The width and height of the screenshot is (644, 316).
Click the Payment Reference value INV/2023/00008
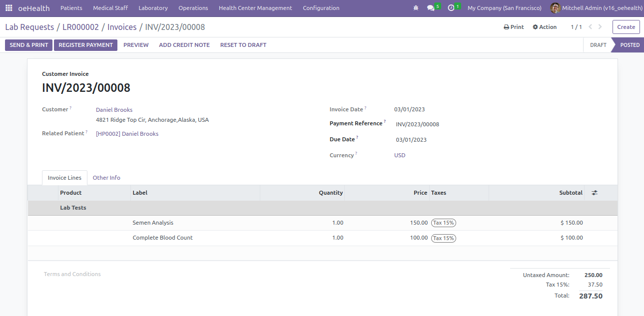418,124
